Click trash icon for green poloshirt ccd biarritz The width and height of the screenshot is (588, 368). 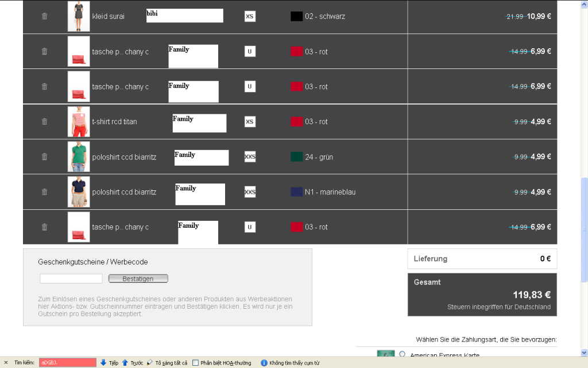(x=45, y=156)
